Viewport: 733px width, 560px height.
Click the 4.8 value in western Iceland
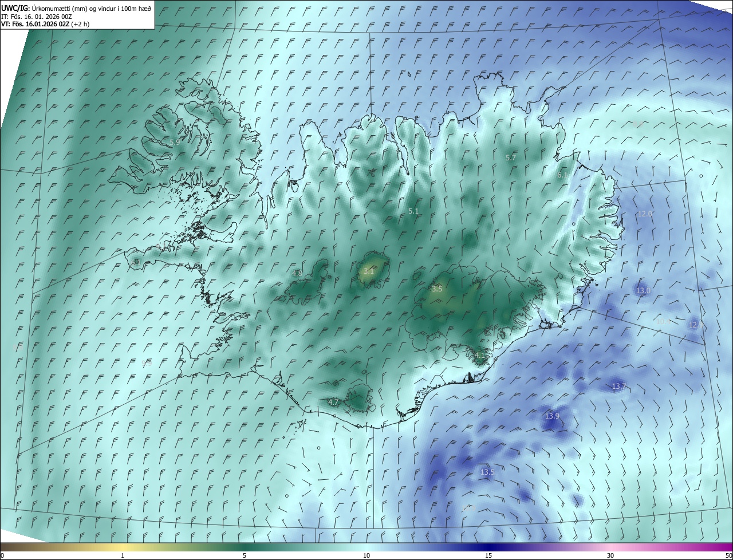297,274
